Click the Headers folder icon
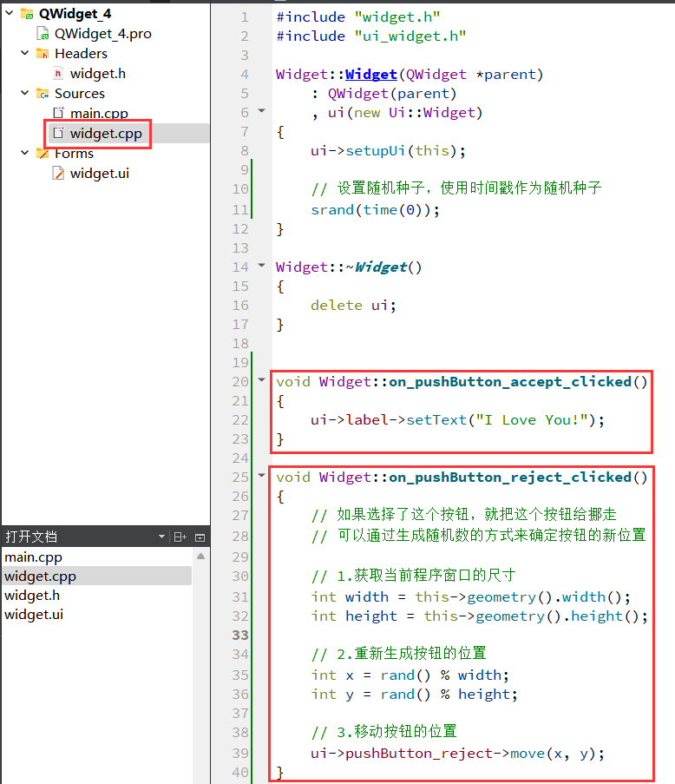The width and height of the screenshot is (675, 784). click(x=43, y=54)
